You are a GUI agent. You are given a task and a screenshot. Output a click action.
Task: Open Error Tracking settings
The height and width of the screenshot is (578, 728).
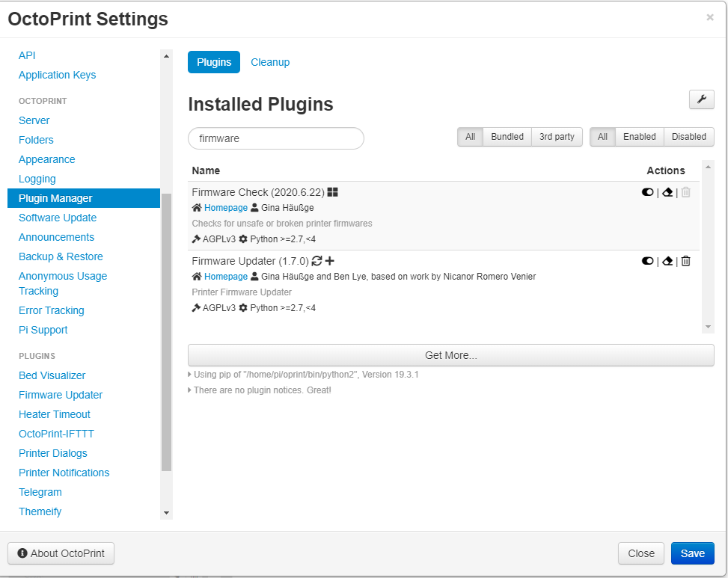point(51,310)
